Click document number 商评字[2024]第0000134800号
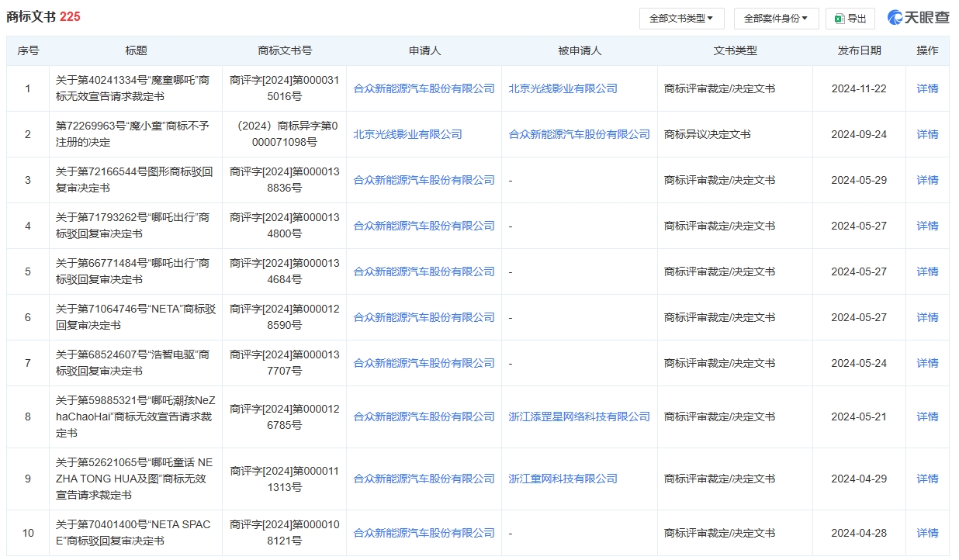This screenshot has height=560, width=959. point(285,226)
